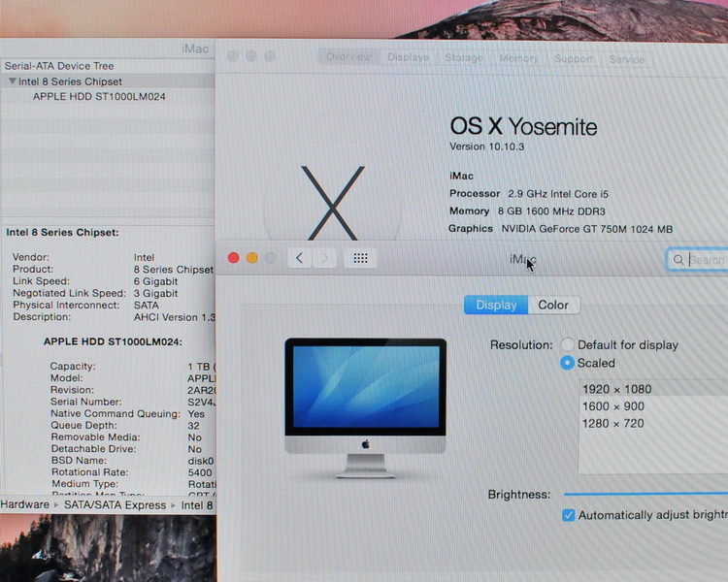The width and height of the screenshot is (728, 582).
Task: Click the Physical Interconnect SATA value
Action: [147, 306]
